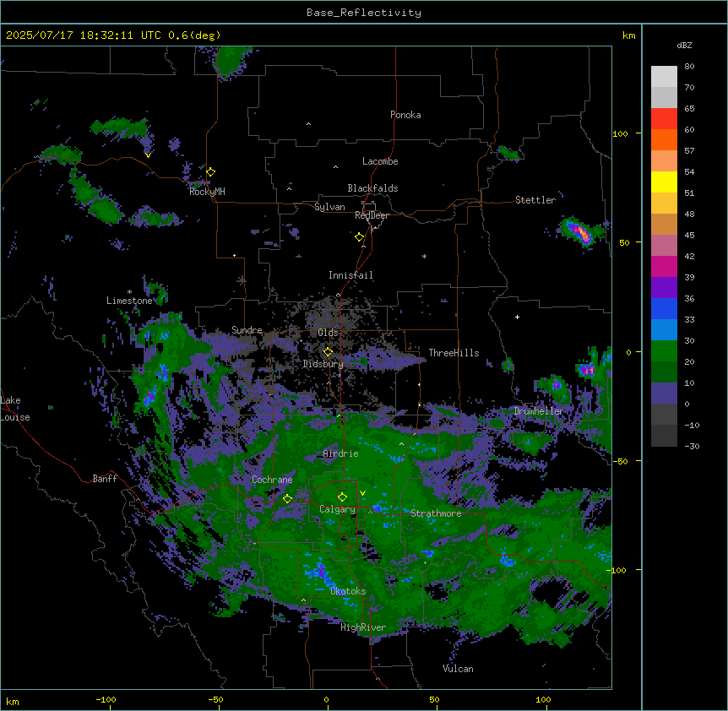Click the white plus marker north of Drumheller
This screenshot has height=711, width=728.
pos(517,317)
